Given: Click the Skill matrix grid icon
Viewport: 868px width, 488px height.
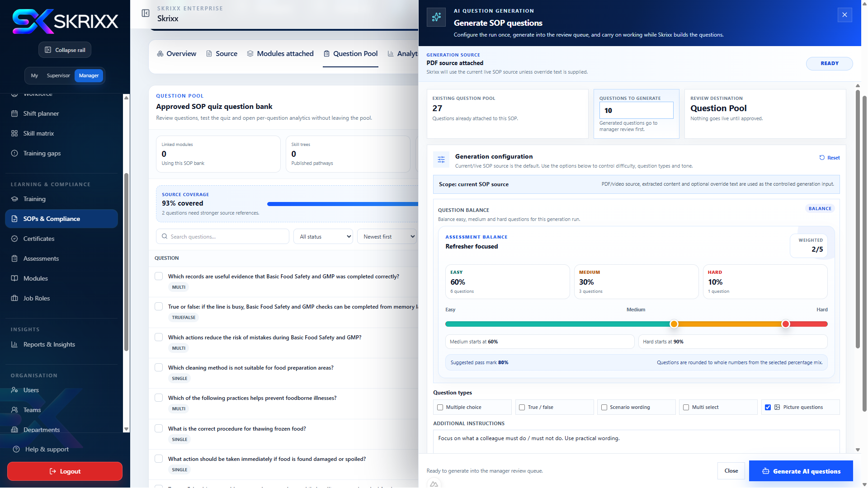Looking at the screenshot, I should pyautogui.click(x=14, y=133).
